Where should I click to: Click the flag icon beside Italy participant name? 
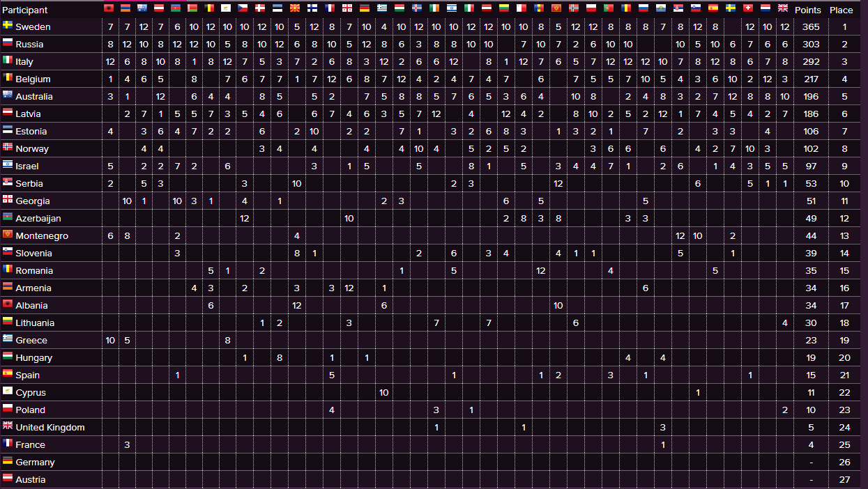coord(8,60)
